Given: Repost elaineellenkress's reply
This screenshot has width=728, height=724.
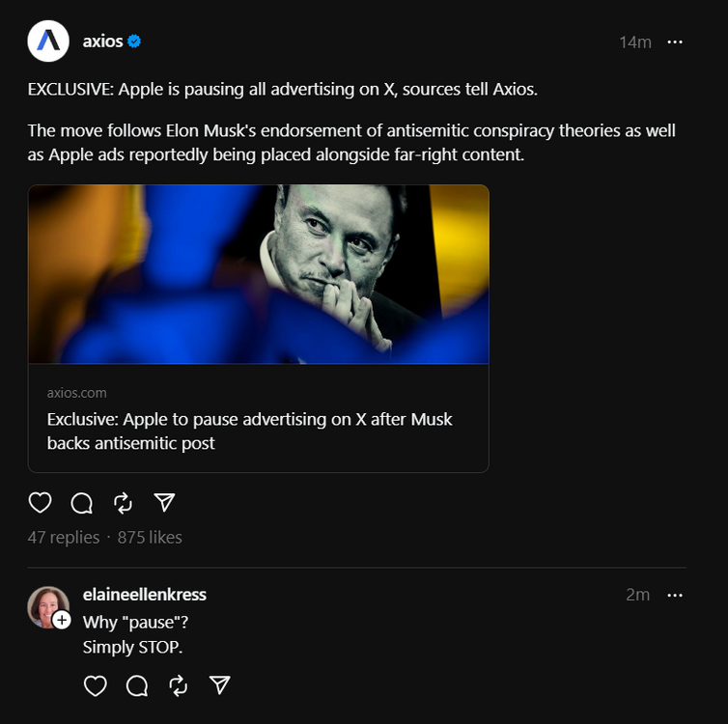Looking at the screenshot, I should click(178, 685).
